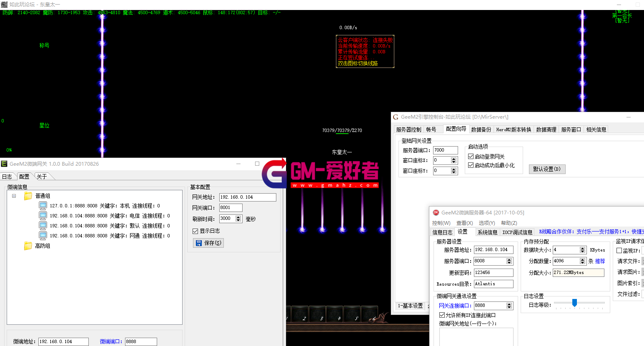Select skill hotbar slot 4 in game
Screen dimensions: 644x346
pyautogui.click(x=335, y=314)
